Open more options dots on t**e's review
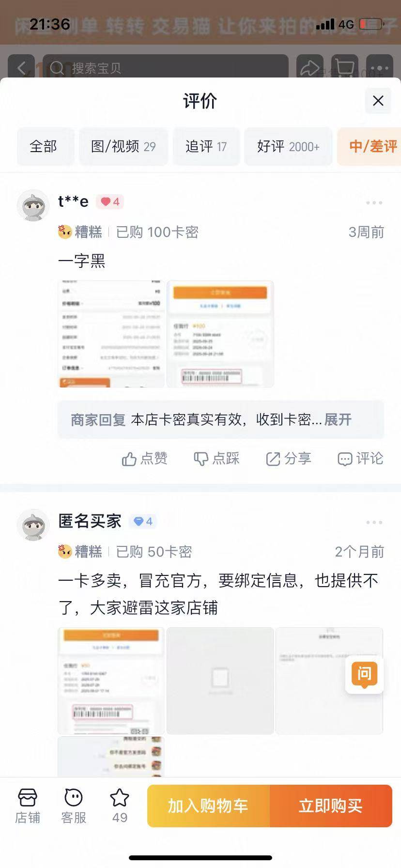Image resolution: width=401 pixels, height=868 pixels. pyautogui.click(x=374, y=202)
